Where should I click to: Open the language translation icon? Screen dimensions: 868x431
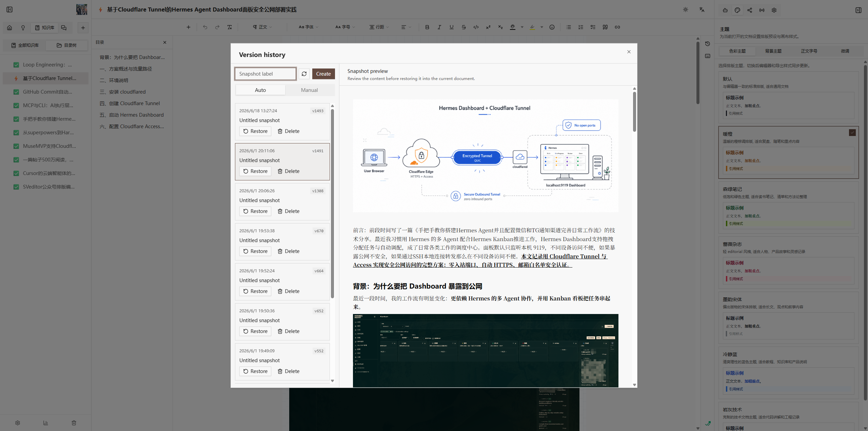tap(702, 9)
